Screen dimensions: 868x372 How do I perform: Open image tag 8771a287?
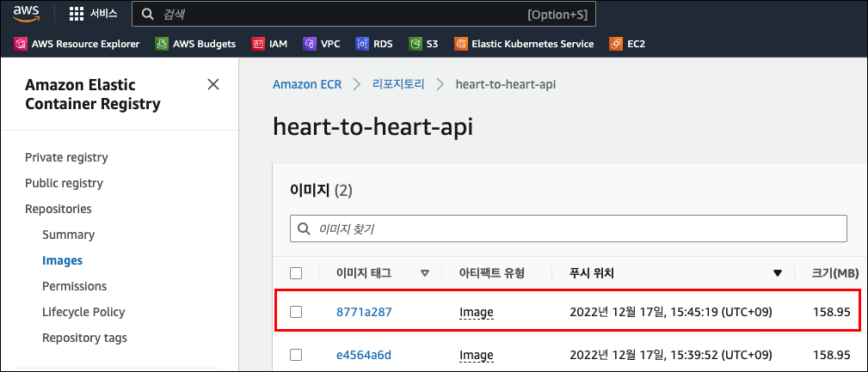[364, 313]
